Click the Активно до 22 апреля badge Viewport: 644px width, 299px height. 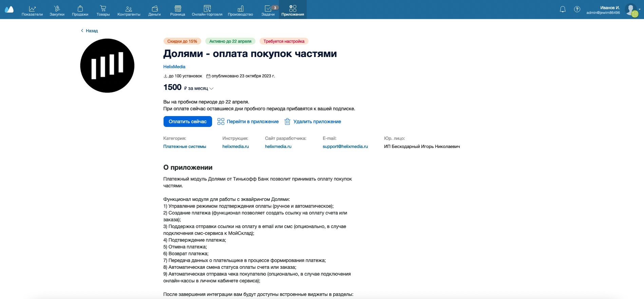point(230,41)
